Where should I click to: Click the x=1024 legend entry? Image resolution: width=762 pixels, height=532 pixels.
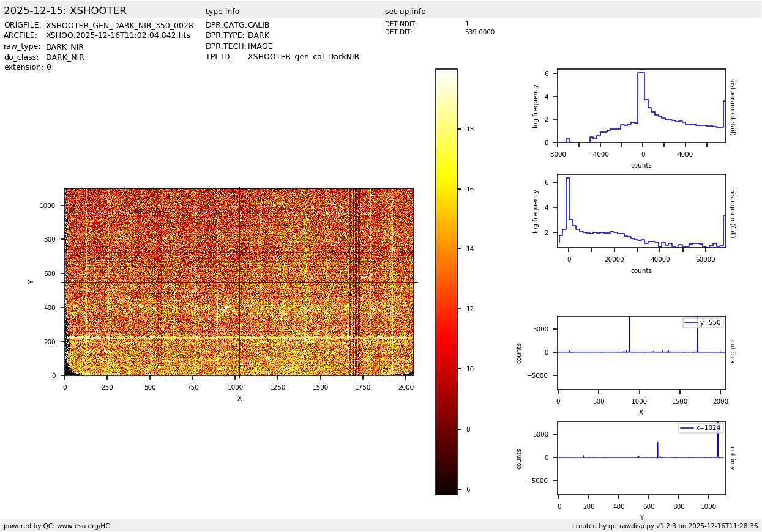[700, 428]
